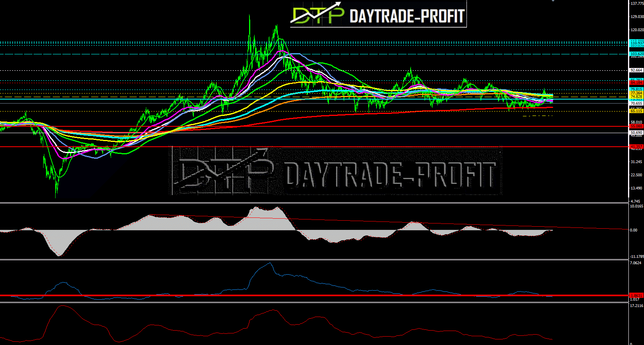This screenshot has height=345, width=644.
Task: Select the cyan 103.620 price level tag
Action: coord(637,54)
